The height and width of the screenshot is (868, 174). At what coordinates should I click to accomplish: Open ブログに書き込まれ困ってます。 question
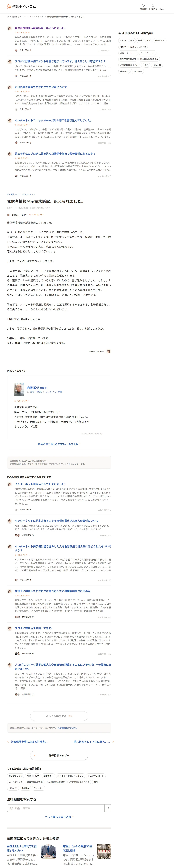[x=33, y=628]
